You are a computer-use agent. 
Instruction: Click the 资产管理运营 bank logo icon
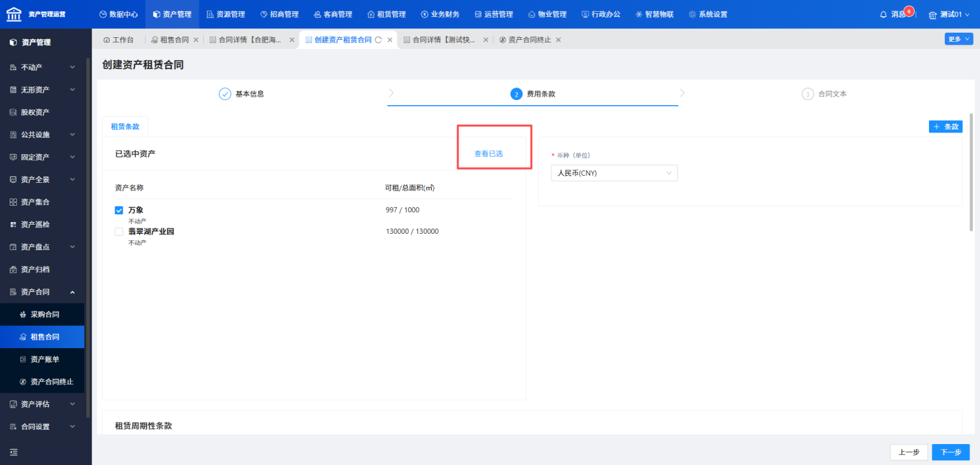pos(14,14)
